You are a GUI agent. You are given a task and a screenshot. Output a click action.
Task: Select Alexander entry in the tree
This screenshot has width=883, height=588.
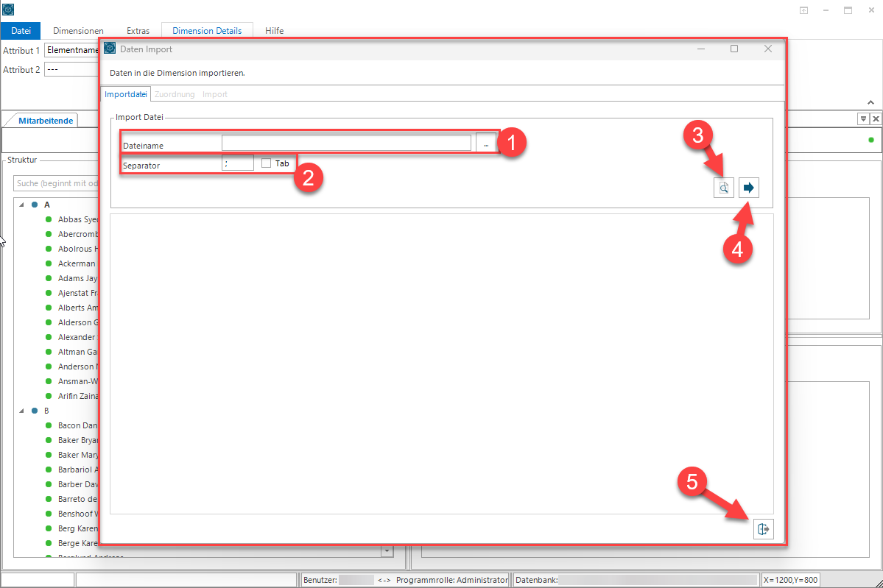77,337
